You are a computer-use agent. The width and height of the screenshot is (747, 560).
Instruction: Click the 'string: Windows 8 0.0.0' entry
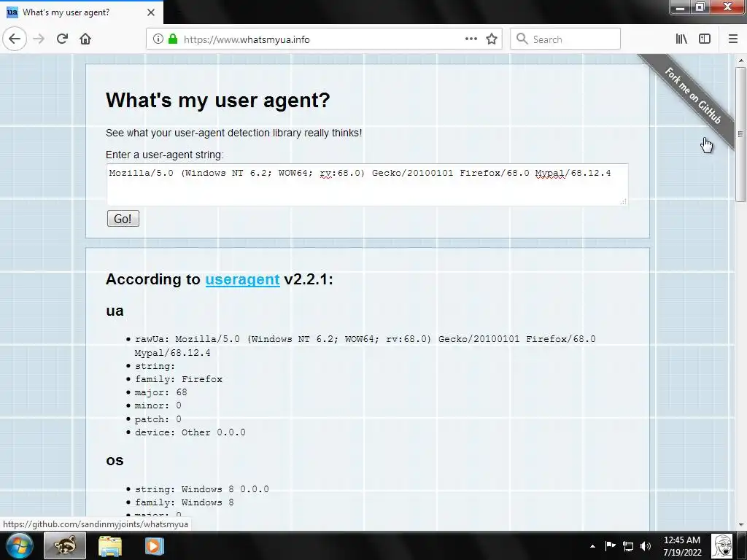click(202, 489)
